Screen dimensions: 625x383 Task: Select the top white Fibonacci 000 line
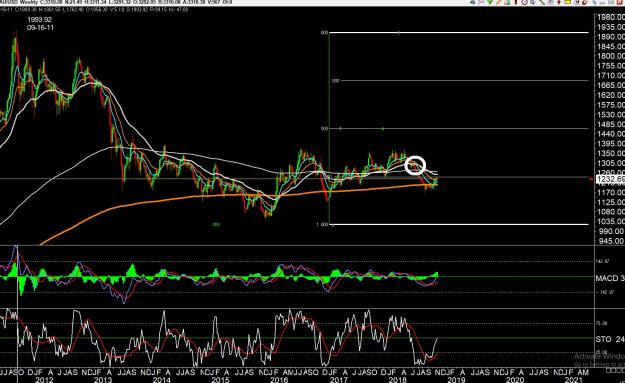click(x=458, y=33)
